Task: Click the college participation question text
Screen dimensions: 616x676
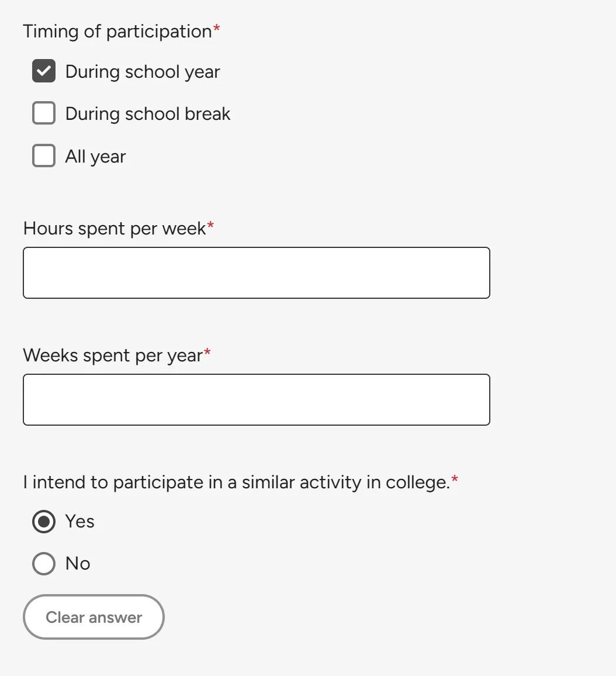Action: coord(236,482)
